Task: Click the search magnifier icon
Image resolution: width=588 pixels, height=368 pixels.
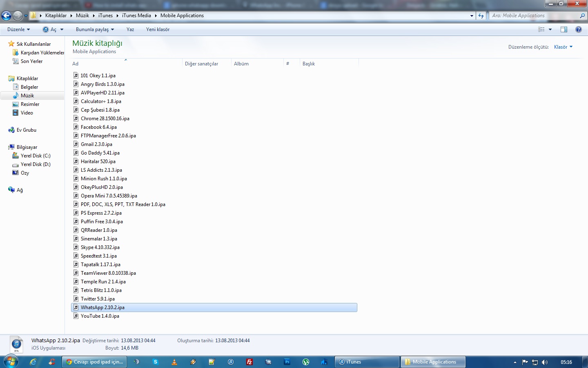Action: click(582, 16)
